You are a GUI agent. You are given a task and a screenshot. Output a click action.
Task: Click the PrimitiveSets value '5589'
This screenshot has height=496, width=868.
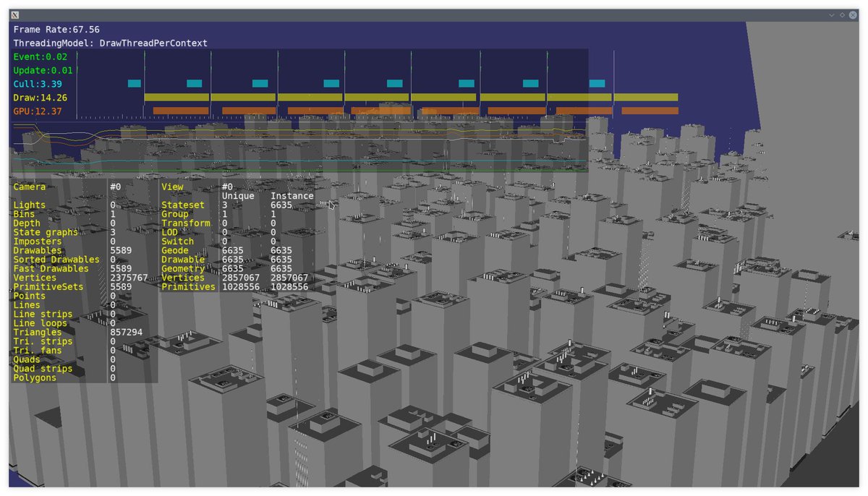(121, 287)
